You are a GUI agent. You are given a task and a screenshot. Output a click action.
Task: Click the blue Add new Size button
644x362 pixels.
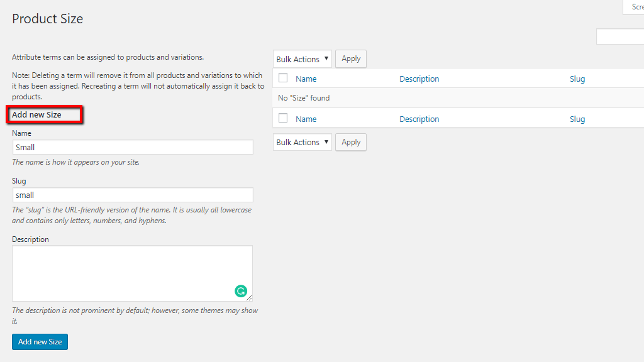[40, 341]
